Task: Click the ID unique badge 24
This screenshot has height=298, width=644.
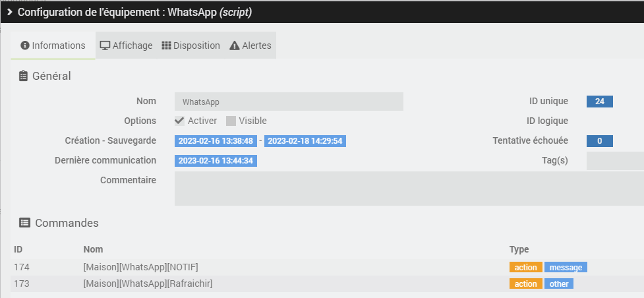Action: click(x=600, y=102)
